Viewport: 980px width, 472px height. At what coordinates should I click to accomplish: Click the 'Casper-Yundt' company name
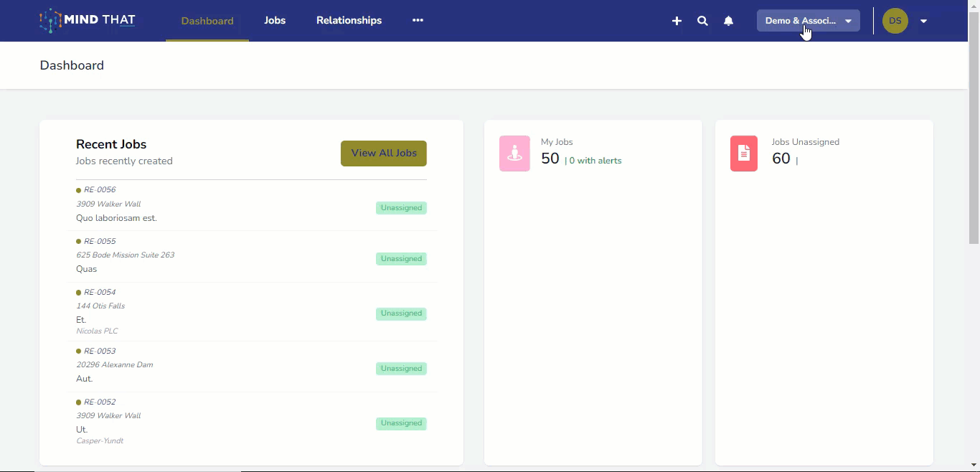click(100, 441)
